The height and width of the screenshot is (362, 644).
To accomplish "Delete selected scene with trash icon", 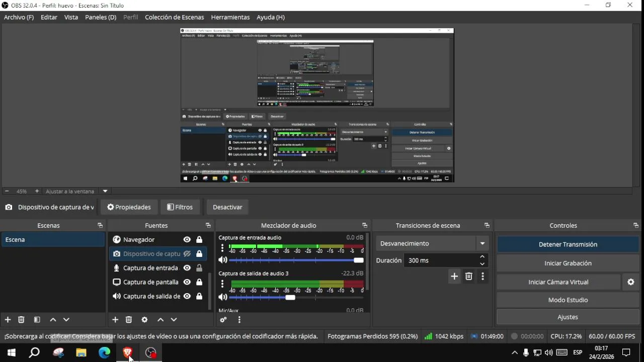I will click(x=21, y=320).
